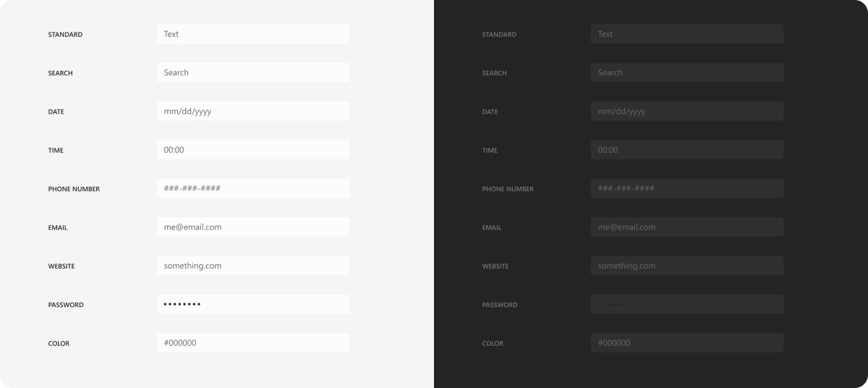Focus the light theme Color hex input
868x388 pixels.
pyautogui.click(x=253, y=343)
